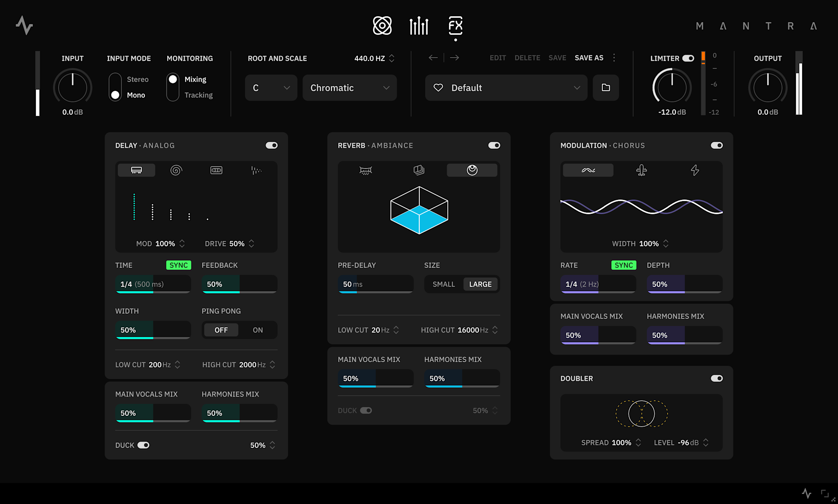838x504 pixels.
Task: Open the FX tab icon
Action: click(455, 26)
